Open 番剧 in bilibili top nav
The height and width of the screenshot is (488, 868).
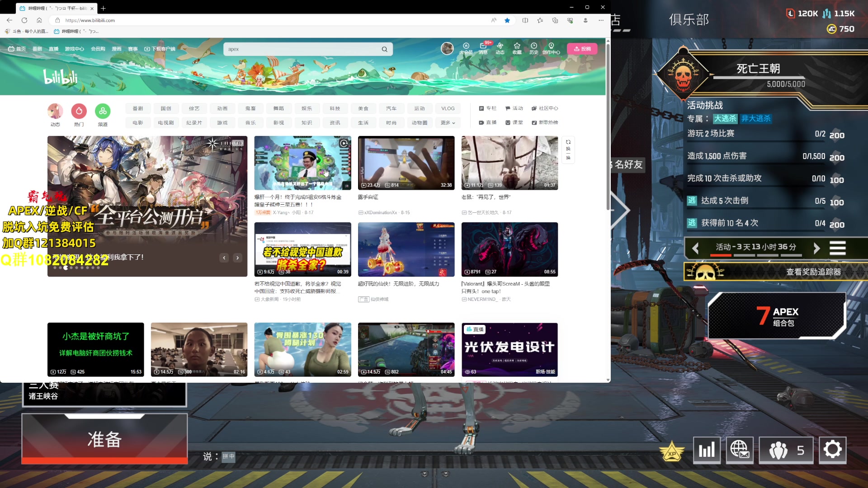(x=37, y=49)
